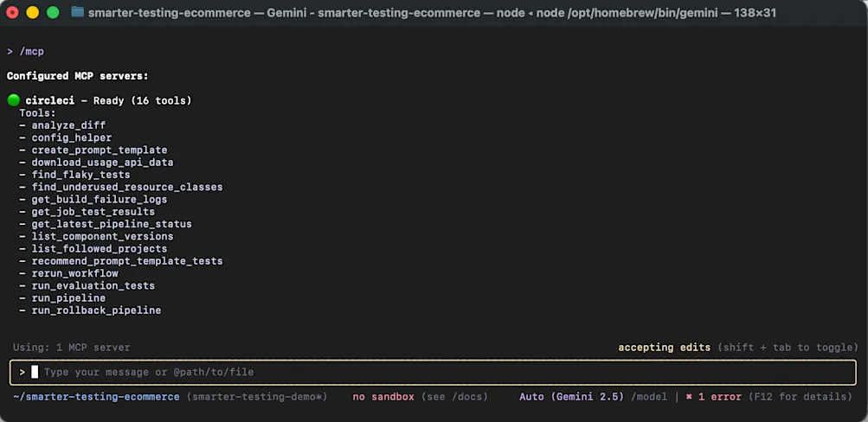Click the folder icon in the title bar
The height and width of the screenshot is (422, 868).
tap(78, 11)
